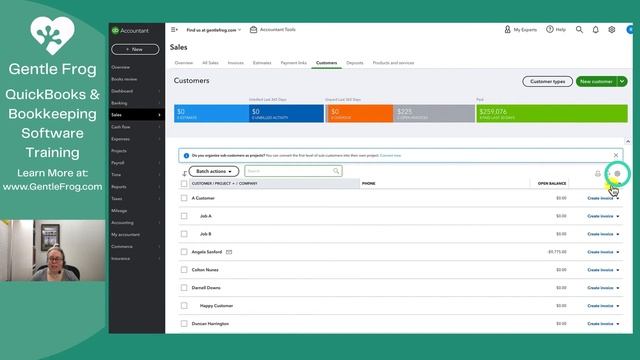Switch to the Deposits tab
640x360 pixels.
[355, 63]
